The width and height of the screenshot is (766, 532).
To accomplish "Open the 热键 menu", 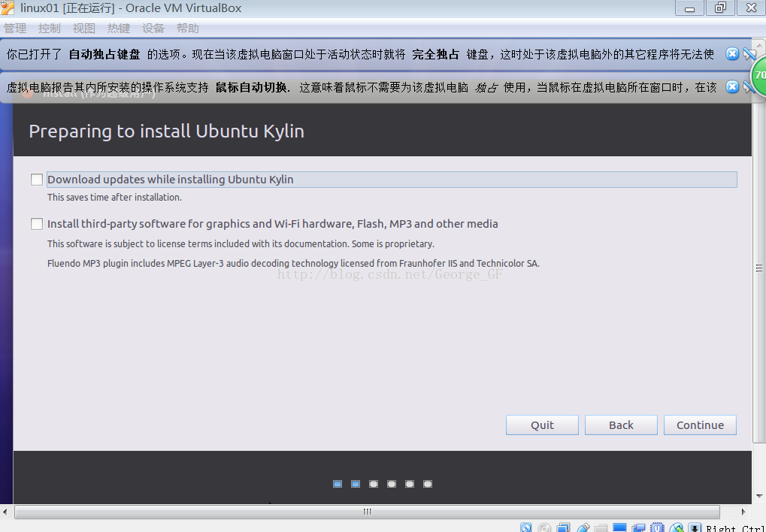I will (x=119, y=29).
